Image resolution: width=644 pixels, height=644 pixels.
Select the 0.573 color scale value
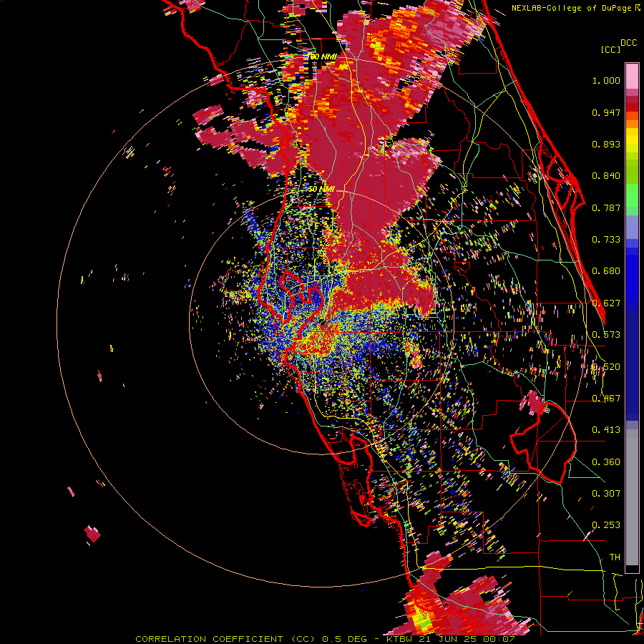click(606, 335)
